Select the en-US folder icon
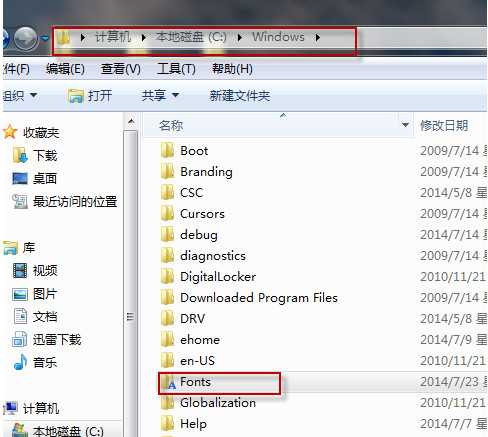The image size is (488, 437). point(167,361)
